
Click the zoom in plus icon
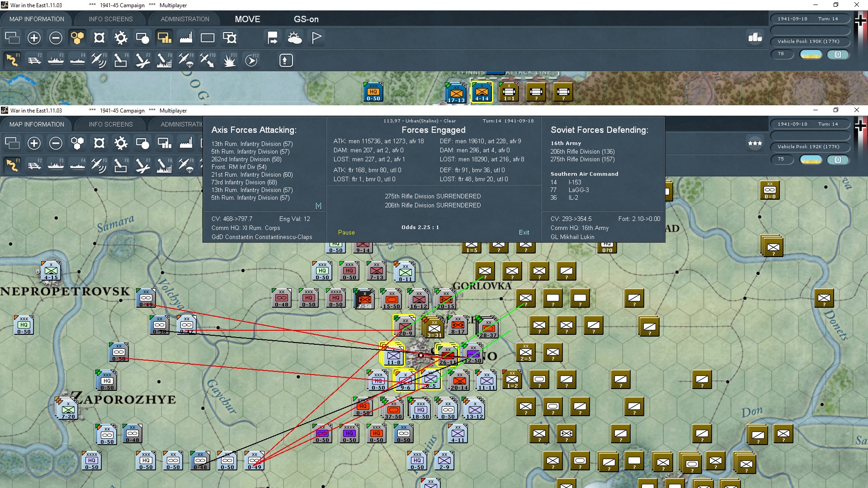point(34,38)
